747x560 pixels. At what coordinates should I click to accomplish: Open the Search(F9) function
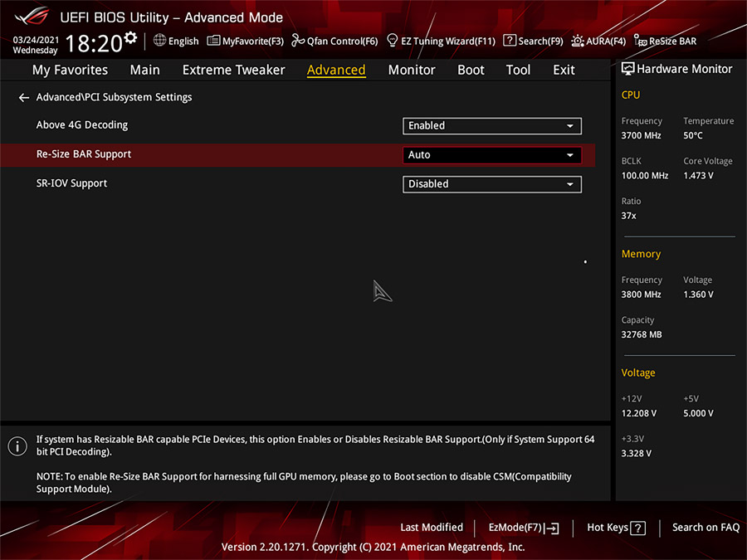pos(533,41)
